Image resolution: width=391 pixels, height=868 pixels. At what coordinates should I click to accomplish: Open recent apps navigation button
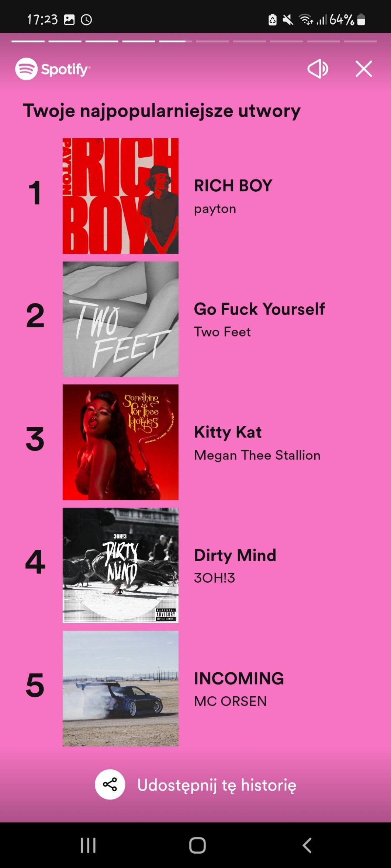point(88,845)
